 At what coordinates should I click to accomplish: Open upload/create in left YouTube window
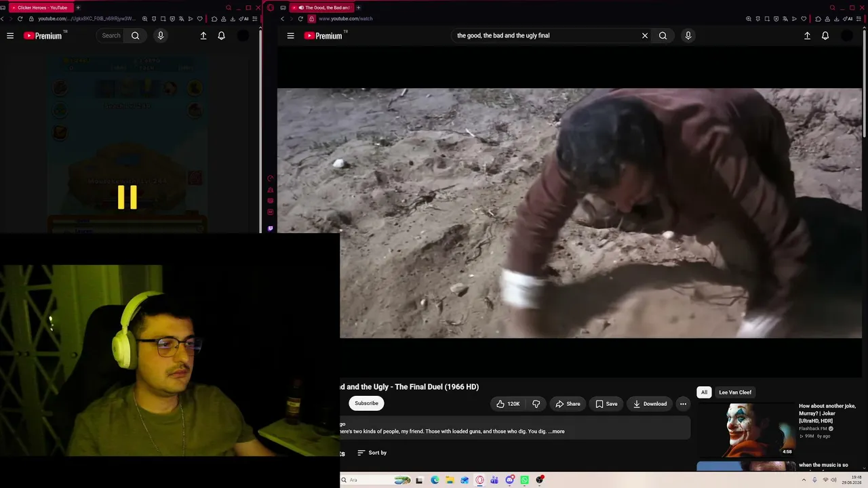[x=203, y=36]
